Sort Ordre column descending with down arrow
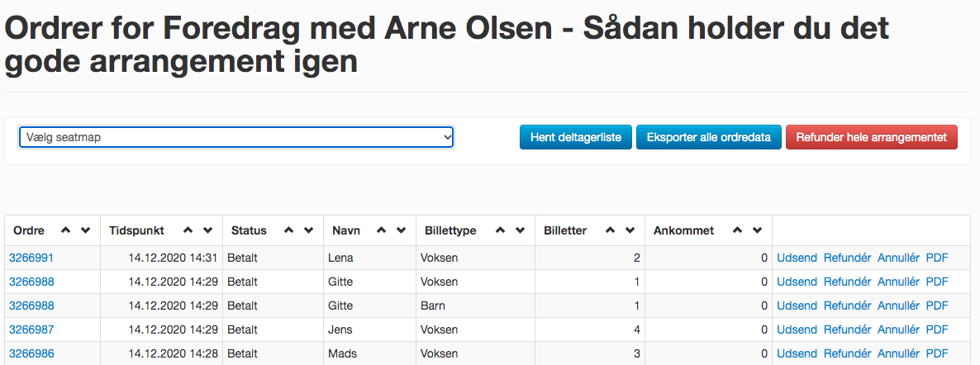980x365 pixels. click(85, 230)
